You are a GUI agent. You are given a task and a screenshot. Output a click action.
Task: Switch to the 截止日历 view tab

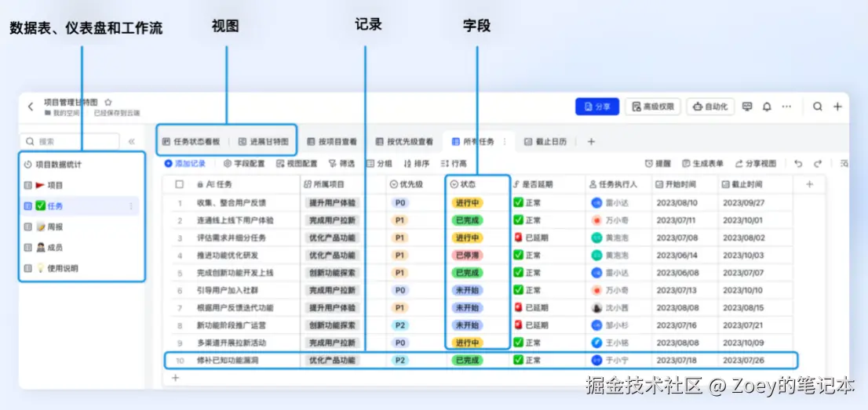(x=545, y=142)
